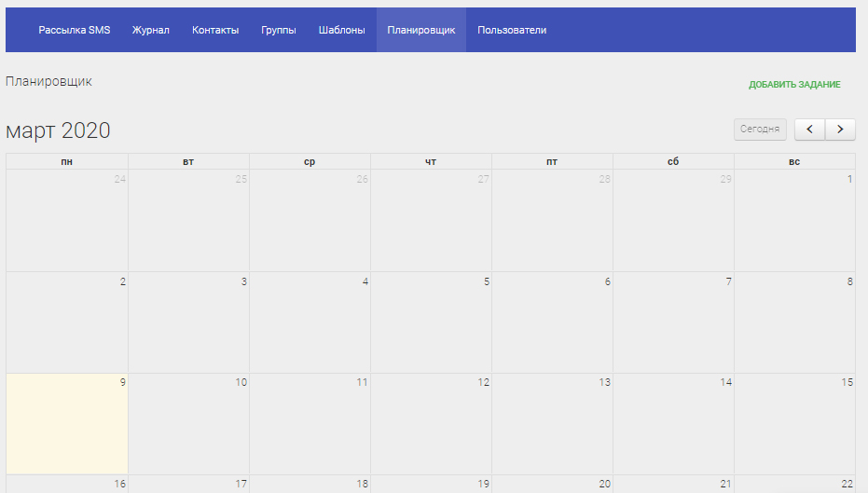Viewport: 868px width, 493px height.
Task: Open the Пользователи section
Action: click(512, 30)
